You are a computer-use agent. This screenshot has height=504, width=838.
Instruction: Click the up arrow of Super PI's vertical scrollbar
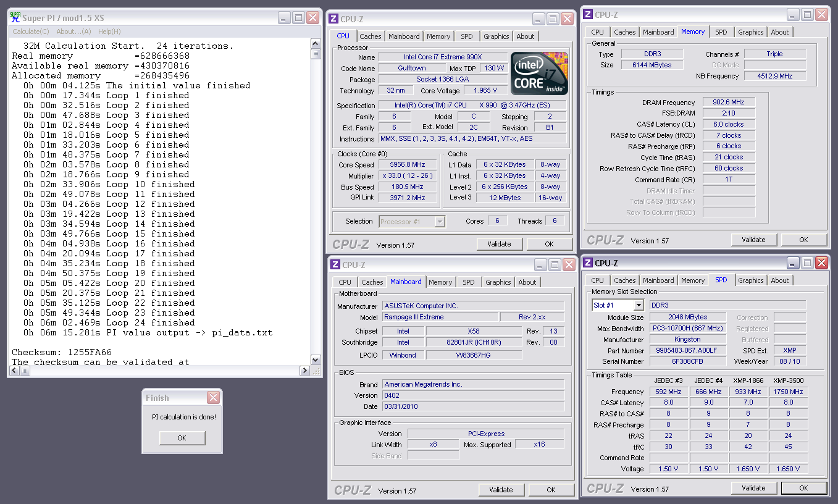click(x=316, y=43)
